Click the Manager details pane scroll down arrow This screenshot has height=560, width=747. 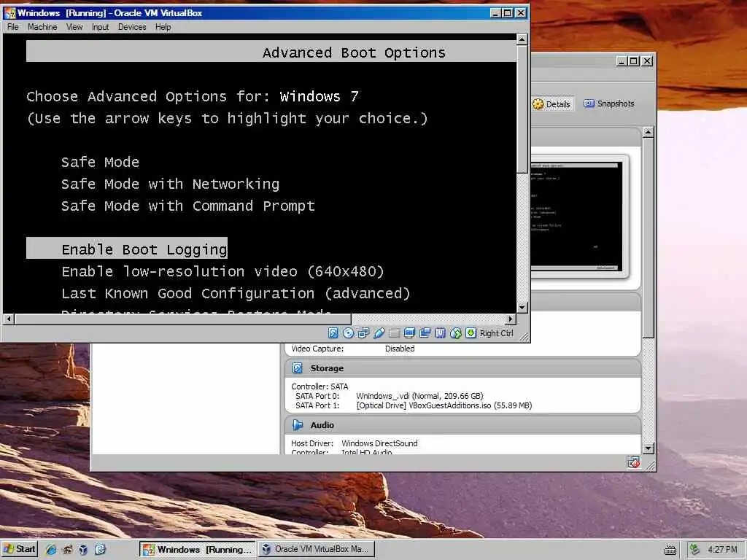point(648,448)
